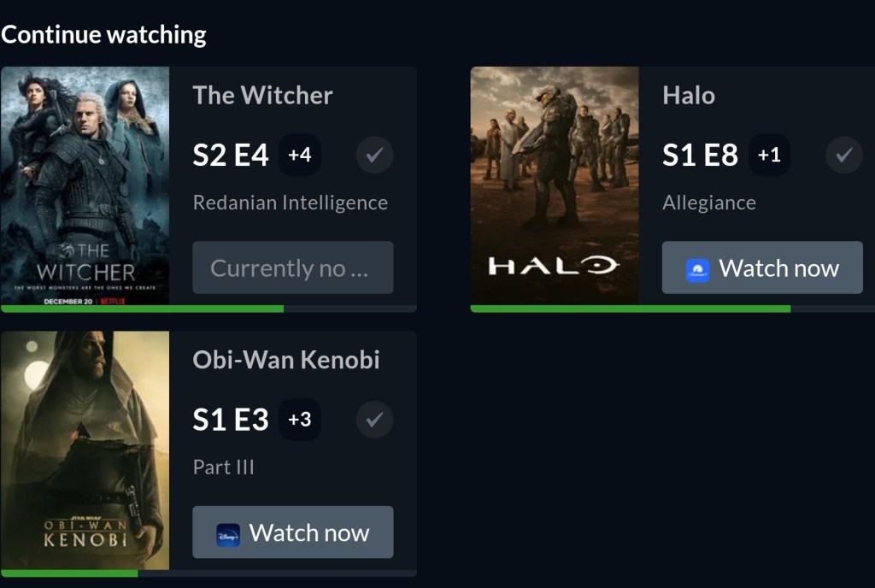Click the Disney+ icon for Obi-Wan Kenobi
This screenshot has width=875, height=588.
tap(228, 534)
